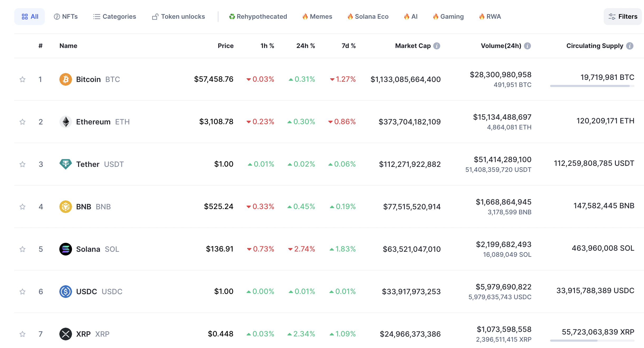The width and height of the screenshot is (644, 348).
Task: Open the Gaming category
Action: (x=448, y=17)
